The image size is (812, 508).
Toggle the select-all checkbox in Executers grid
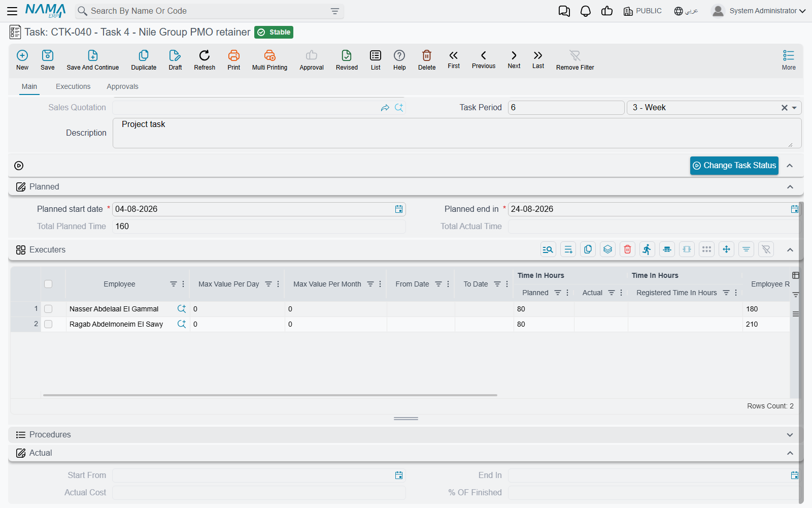tap(48, 284)
